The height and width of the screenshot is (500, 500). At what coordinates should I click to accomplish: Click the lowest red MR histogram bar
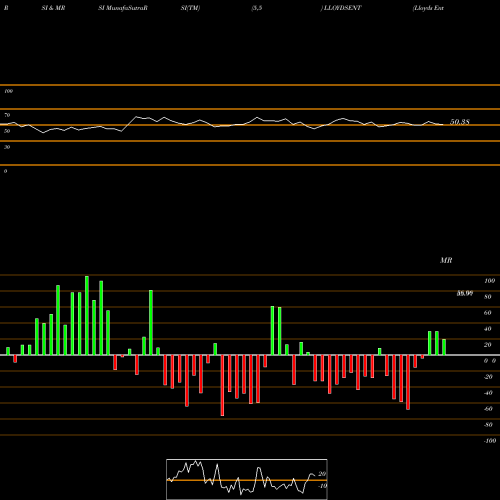(222, 385)
